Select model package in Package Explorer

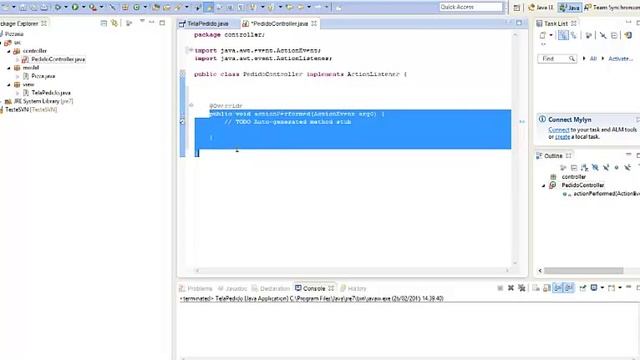pos(31,68)
